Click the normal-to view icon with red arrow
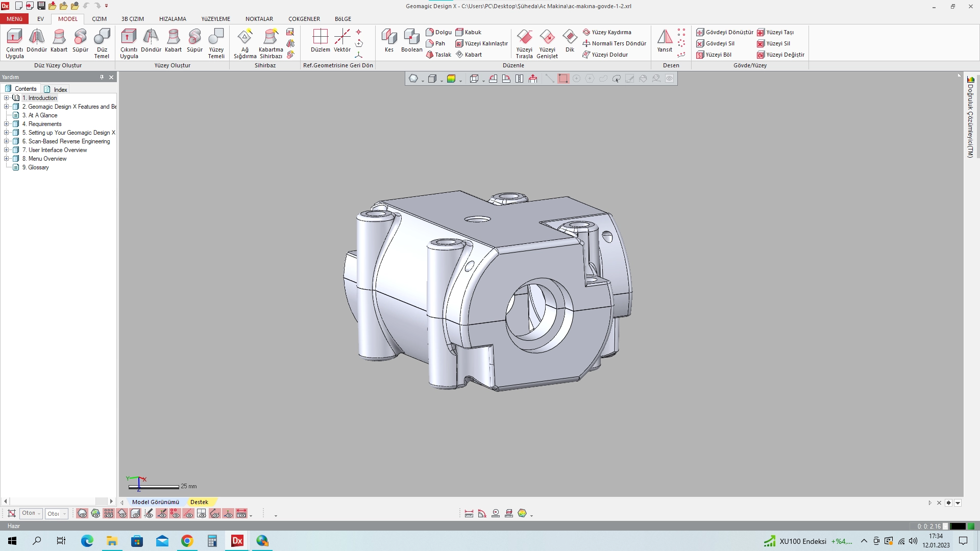 pos(533,79)
